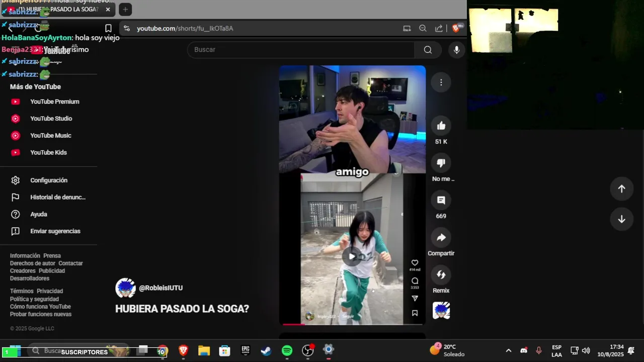Open the Publicidad footer link
This screenshot has height=362, width=644.
point(52,271)
